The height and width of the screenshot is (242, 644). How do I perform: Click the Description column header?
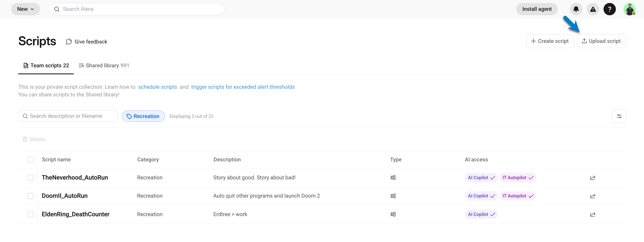point(227,160)
